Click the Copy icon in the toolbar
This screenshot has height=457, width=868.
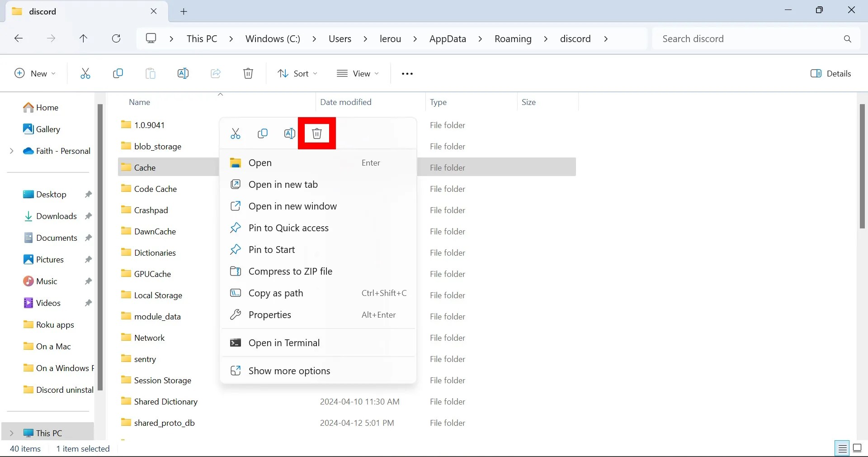(118, 73)
